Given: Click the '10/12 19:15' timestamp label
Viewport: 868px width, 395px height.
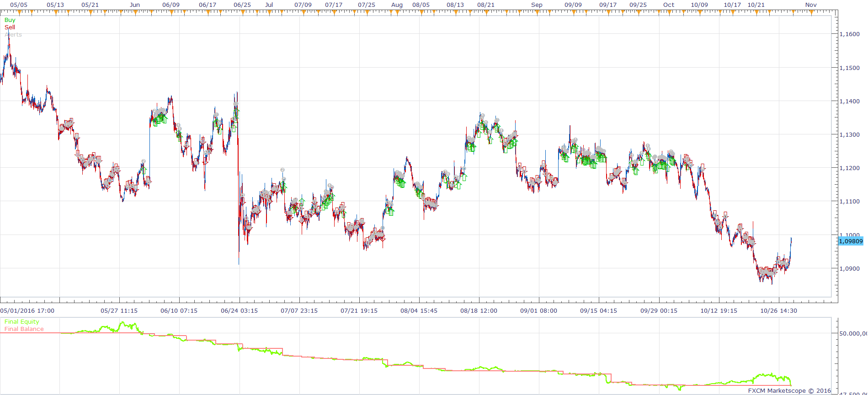Looking at the screenshot, I should pos(719,311).
